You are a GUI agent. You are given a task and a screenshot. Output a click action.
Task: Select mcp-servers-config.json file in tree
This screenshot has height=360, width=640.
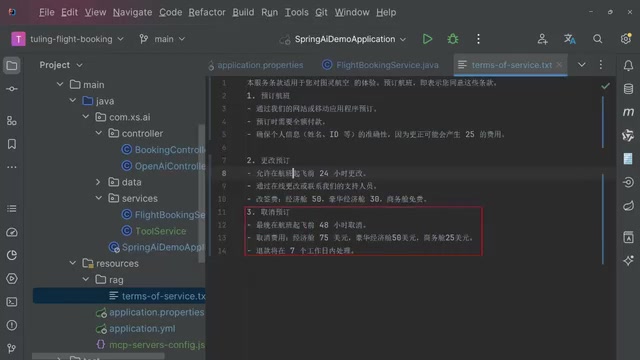(x=150, y=345)
